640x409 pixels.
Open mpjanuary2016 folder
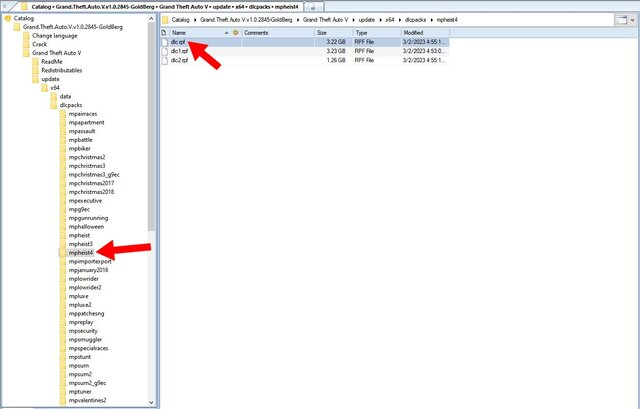89,270
